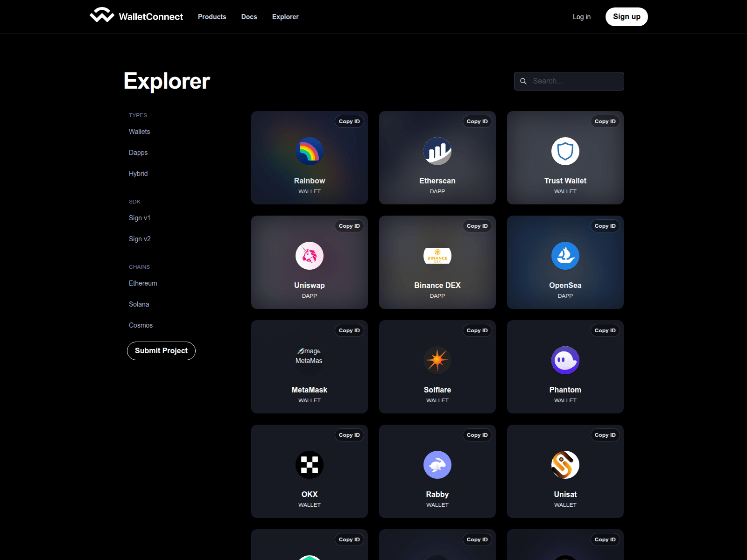
Task: Copy ID of the Phantom card
Action: pyautogui.click(x=605, y=330)
